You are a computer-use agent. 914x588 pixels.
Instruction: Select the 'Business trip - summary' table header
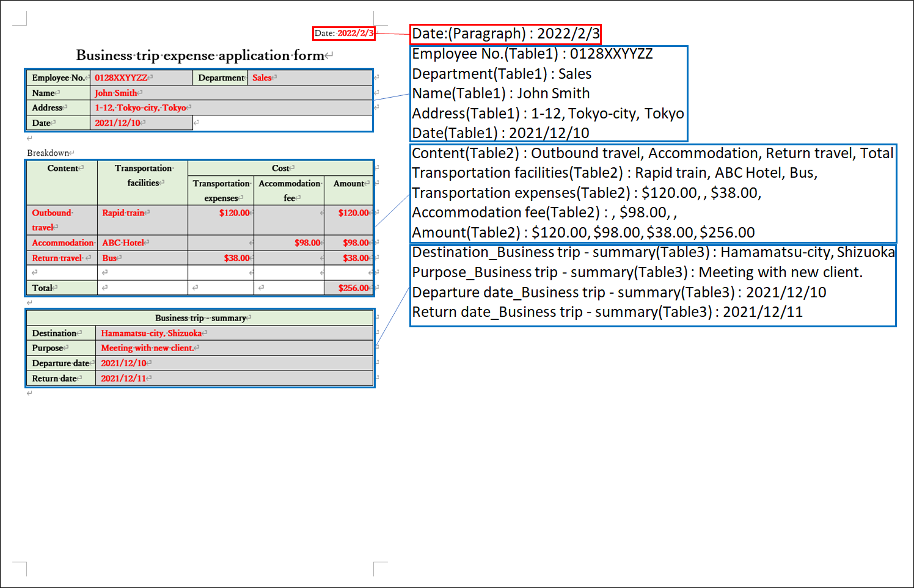(x=200, y=318)
